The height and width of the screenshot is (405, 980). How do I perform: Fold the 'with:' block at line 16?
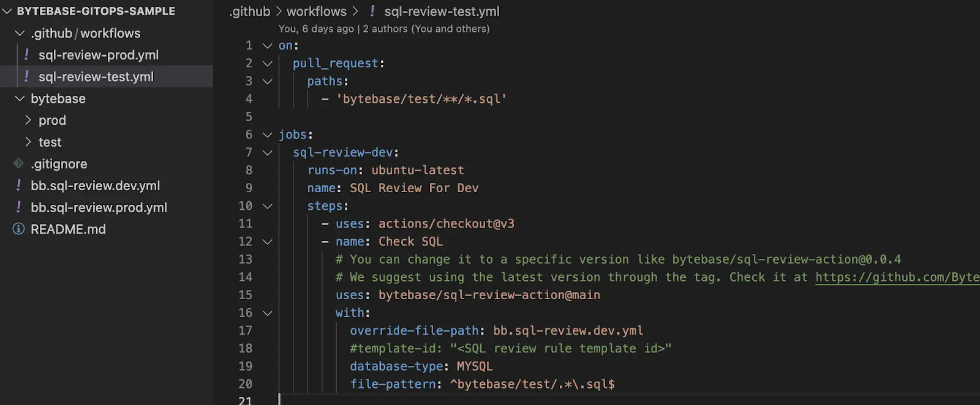tap(268, 313)
